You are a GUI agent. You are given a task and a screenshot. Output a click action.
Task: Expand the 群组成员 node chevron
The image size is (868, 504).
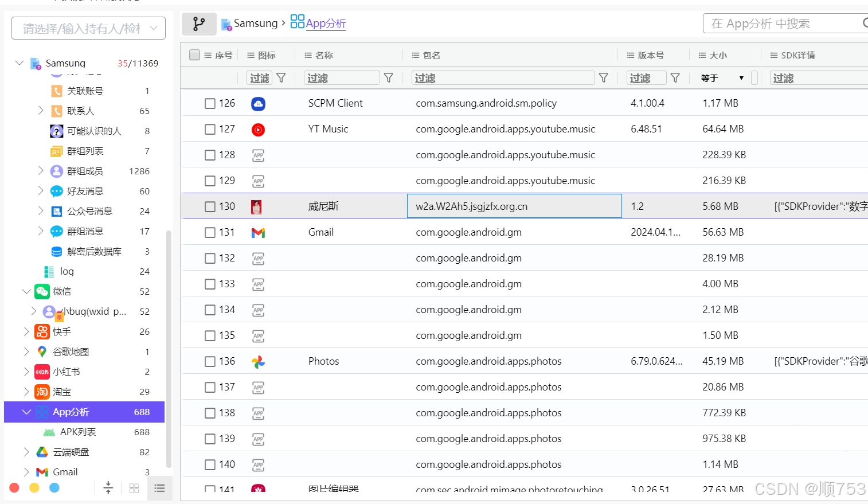[x=41, y=170]
